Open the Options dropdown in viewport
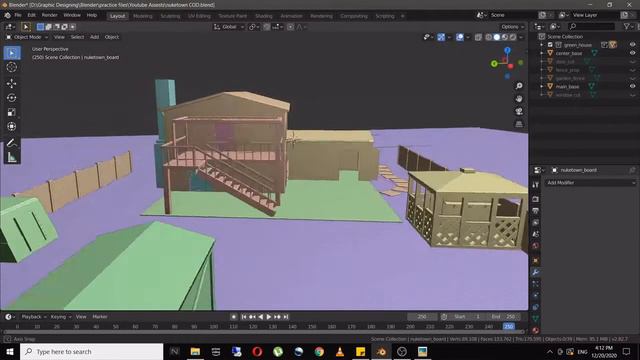Viewport: 640px width, 360px height. [512, 27]
